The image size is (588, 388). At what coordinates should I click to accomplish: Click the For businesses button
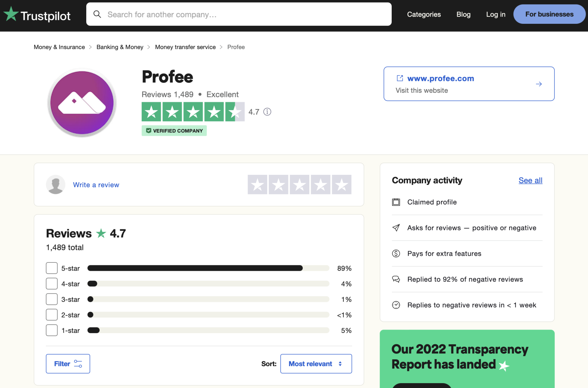pyautogui.click(x=549, y=14)
